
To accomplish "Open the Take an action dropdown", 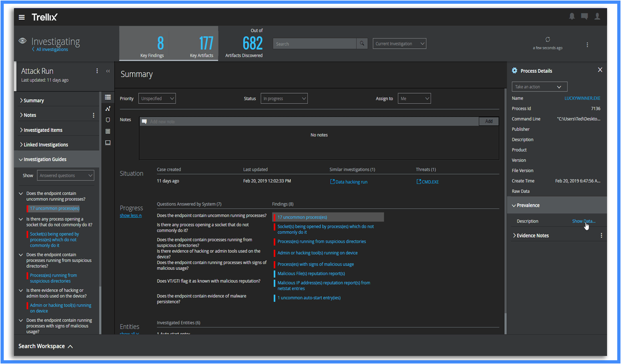I will pyautogui.click(x=539, y=87).
